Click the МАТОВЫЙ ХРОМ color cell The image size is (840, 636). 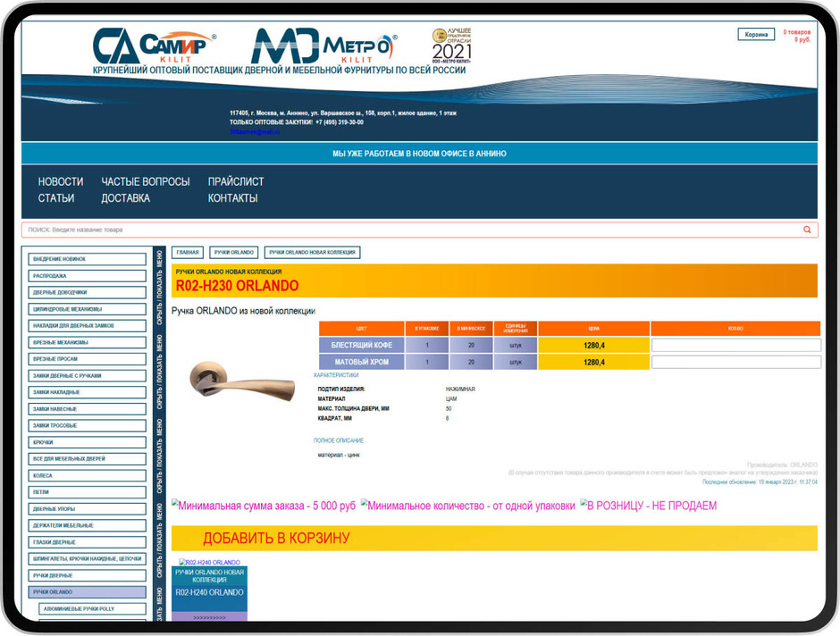pyautogui.click(x=362, y=362)
